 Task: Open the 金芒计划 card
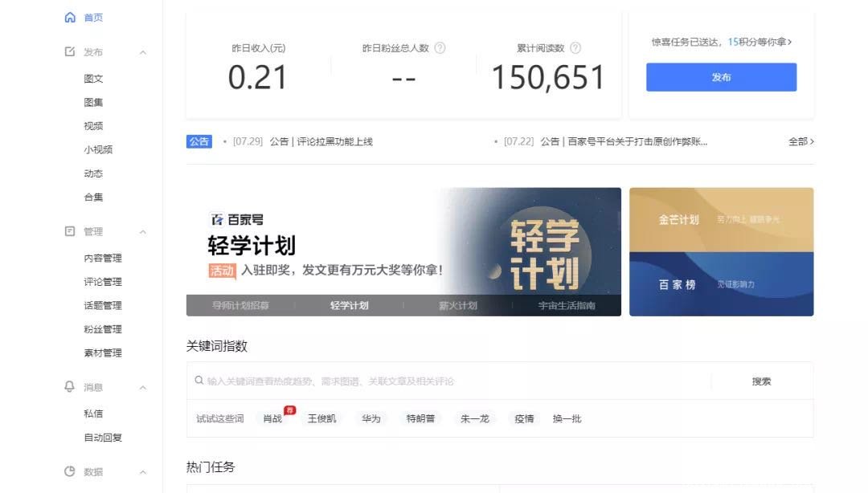pyautogui.click(x=721, y=220)
